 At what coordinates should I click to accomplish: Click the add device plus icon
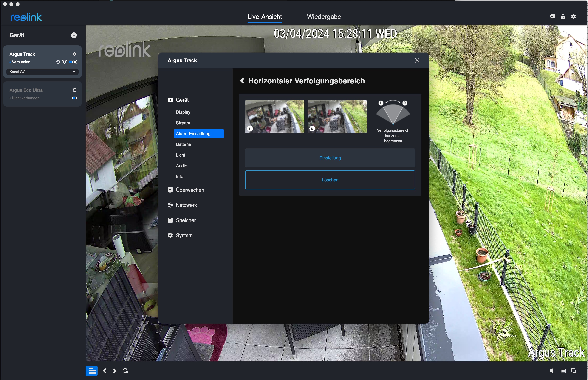(x=74, y=35)
